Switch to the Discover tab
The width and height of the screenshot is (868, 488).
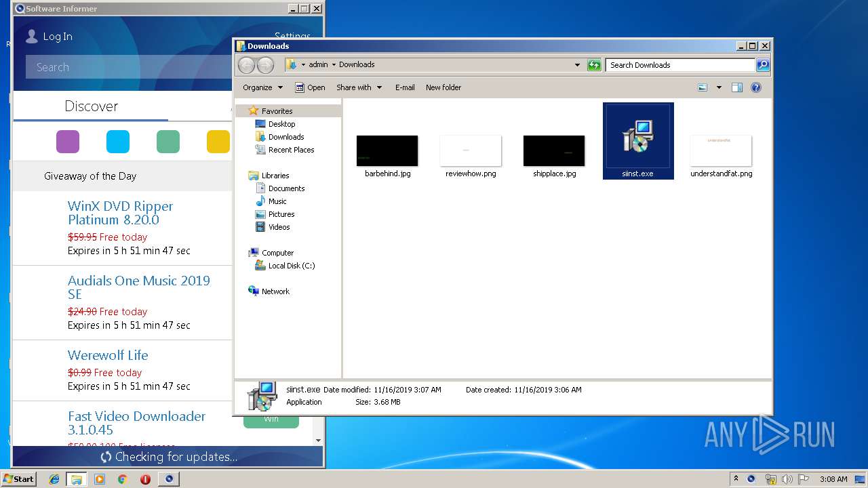91,106
